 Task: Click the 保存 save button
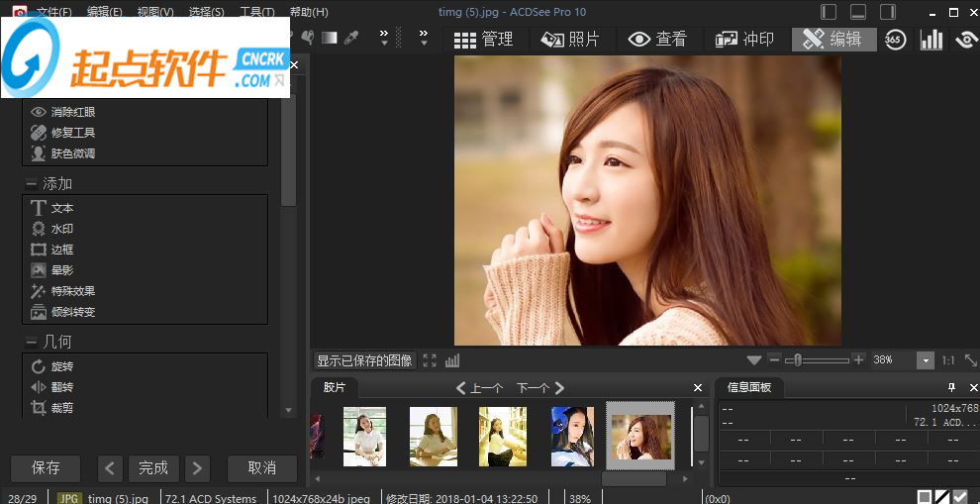46,467
